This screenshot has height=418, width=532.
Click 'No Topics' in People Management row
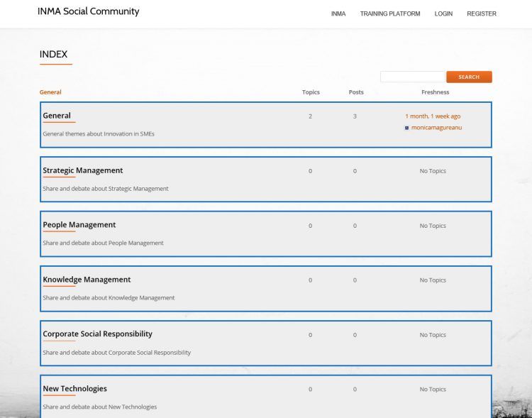pos(433,226)
